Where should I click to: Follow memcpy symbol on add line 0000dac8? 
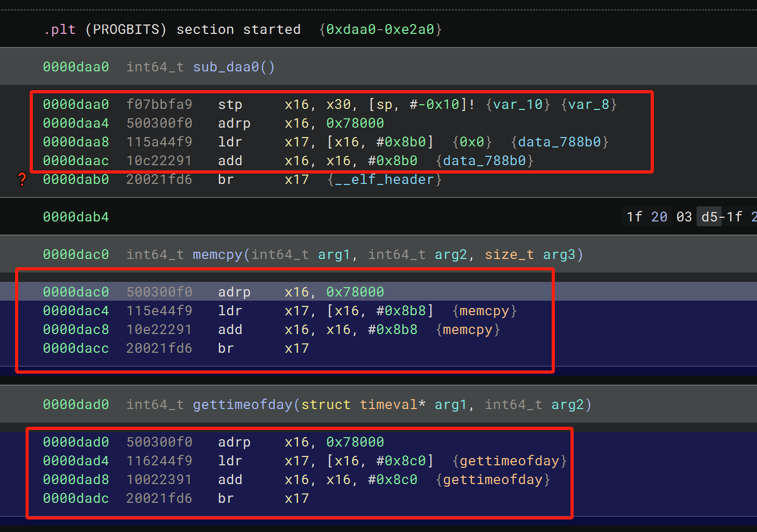[x=468, y=329]
